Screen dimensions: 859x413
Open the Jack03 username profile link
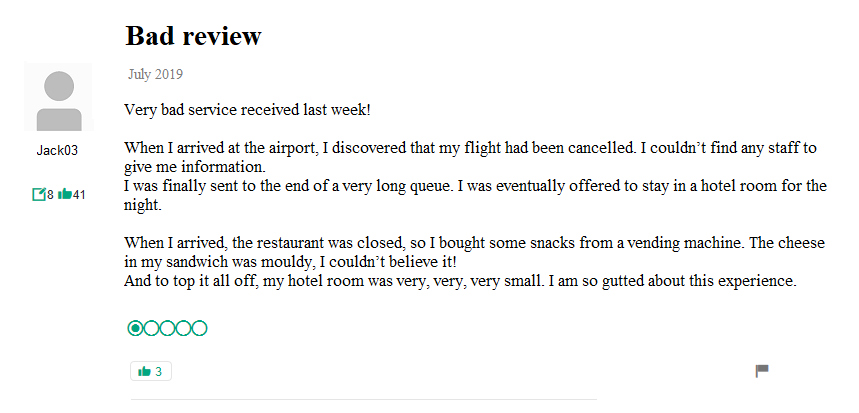(x=57, y=150)
